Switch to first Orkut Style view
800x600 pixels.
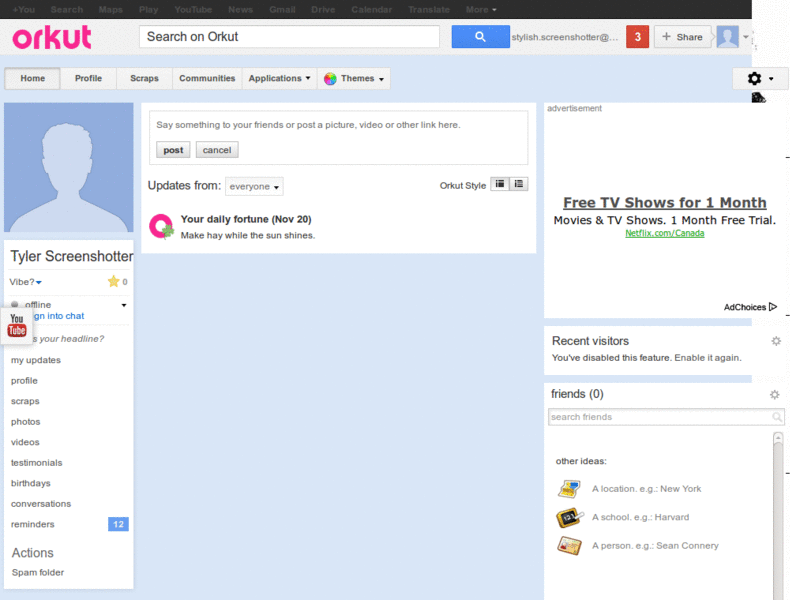coord(500,184)
